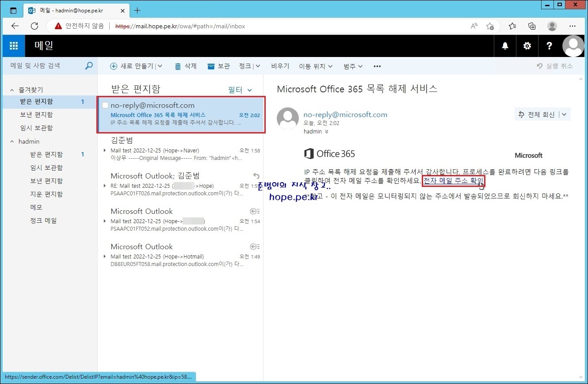Expand the 새로 만들기 dropdown arrow

pyautogui.click(x=160, y=66)
